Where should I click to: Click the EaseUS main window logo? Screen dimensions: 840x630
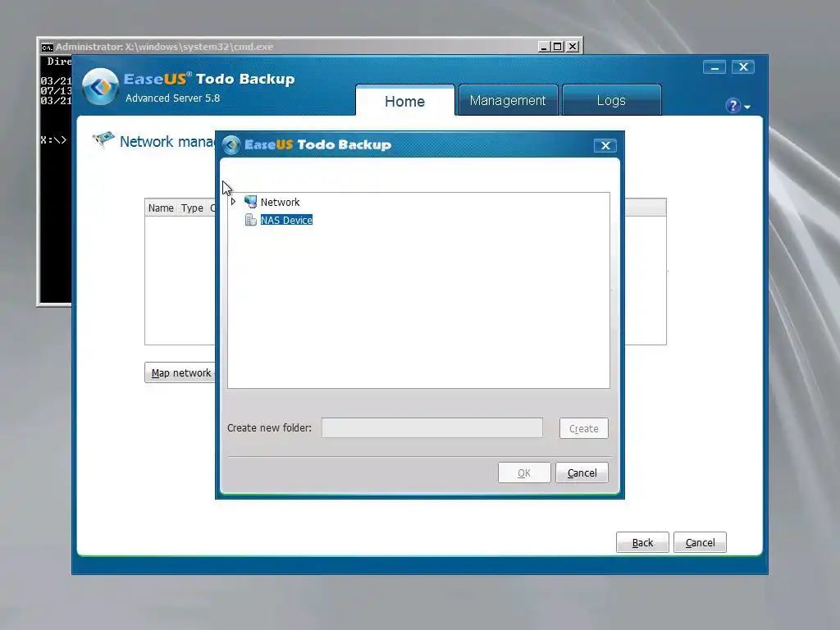[100, 86]
